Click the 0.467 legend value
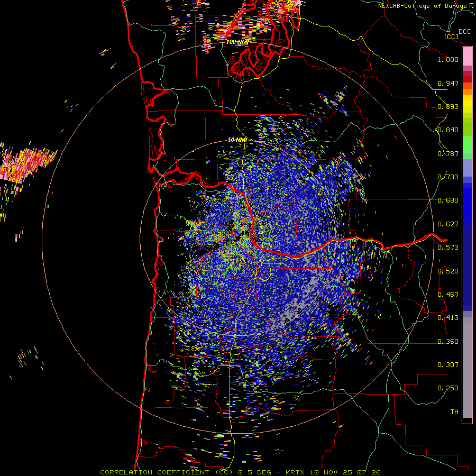Screen dimensions: 476x476 click(448, 295)
